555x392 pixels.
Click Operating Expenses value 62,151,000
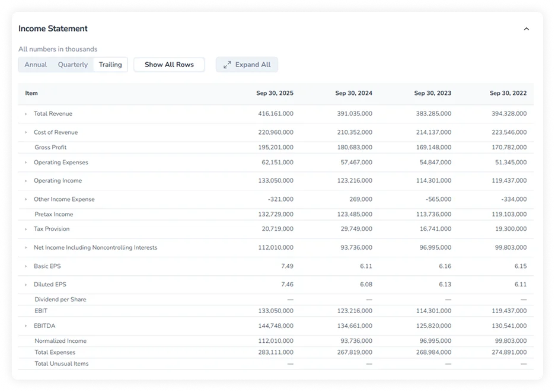click(x=277, y=162)
